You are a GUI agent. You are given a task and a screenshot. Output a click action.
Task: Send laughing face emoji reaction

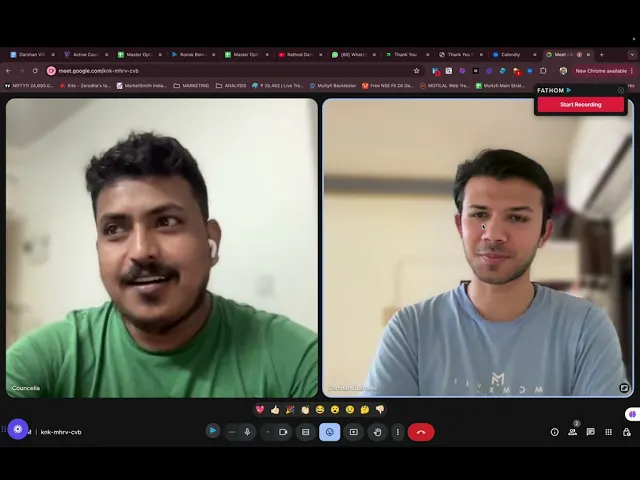[x=320, y=409]
